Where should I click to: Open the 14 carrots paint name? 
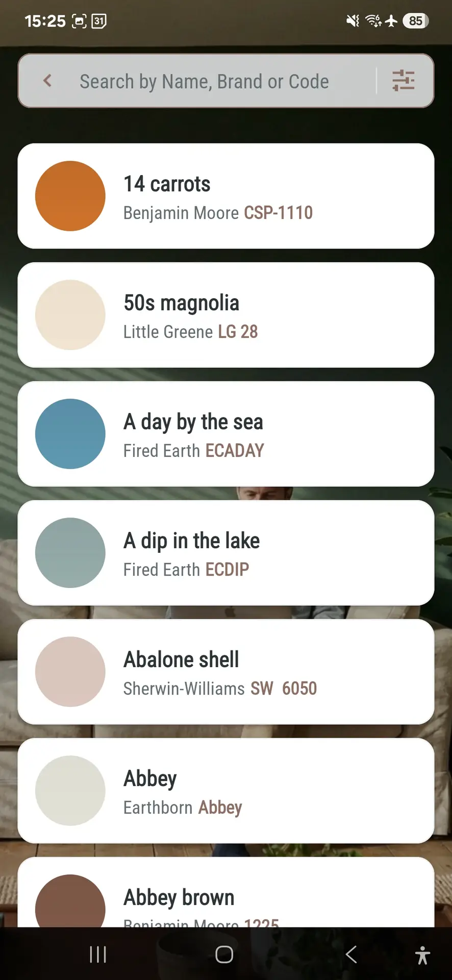(167, 184)
